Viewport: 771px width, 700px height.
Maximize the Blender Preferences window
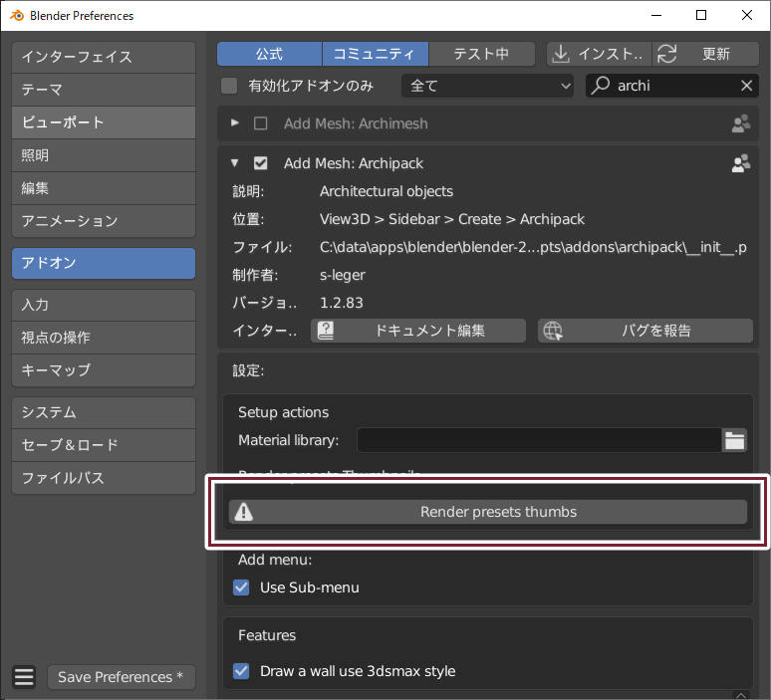point(701,15)
